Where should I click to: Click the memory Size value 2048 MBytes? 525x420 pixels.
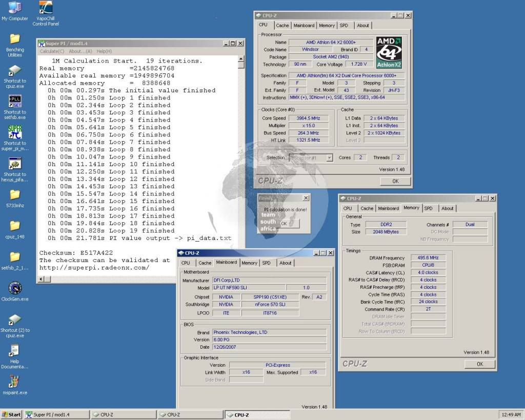tap(386, 232)
